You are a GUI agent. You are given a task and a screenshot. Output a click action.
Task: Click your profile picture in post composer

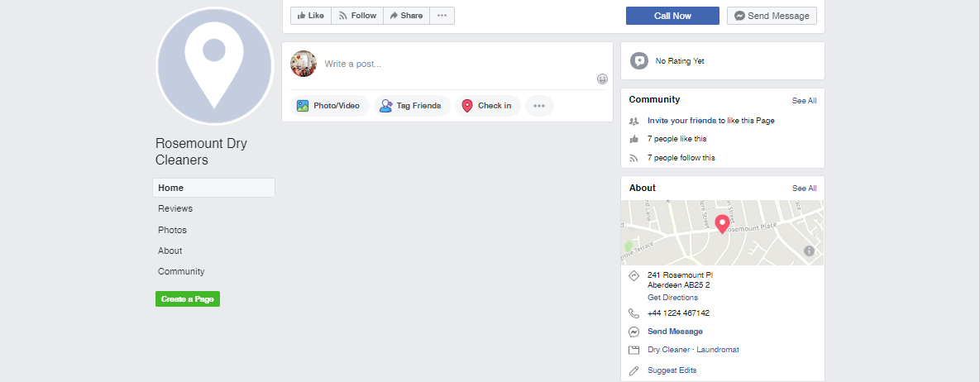pyautogui.click(x=304, y=64)
